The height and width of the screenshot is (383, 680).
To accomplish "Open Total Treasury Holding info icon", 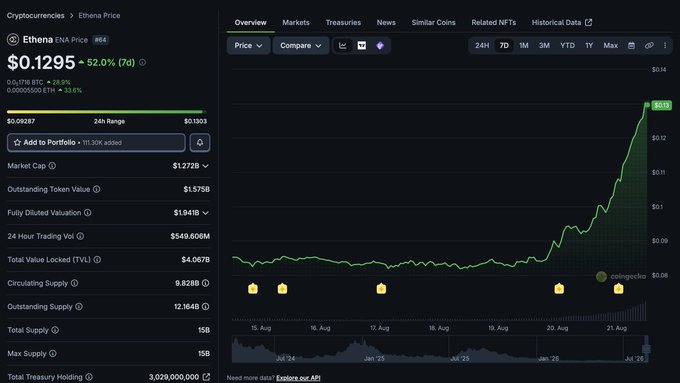I will [x=89, y=377].
